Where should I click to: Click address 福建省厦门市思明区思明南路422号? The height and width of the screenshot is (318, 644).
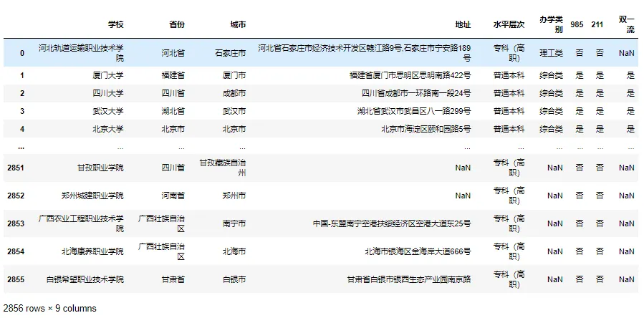pos(410,76)
